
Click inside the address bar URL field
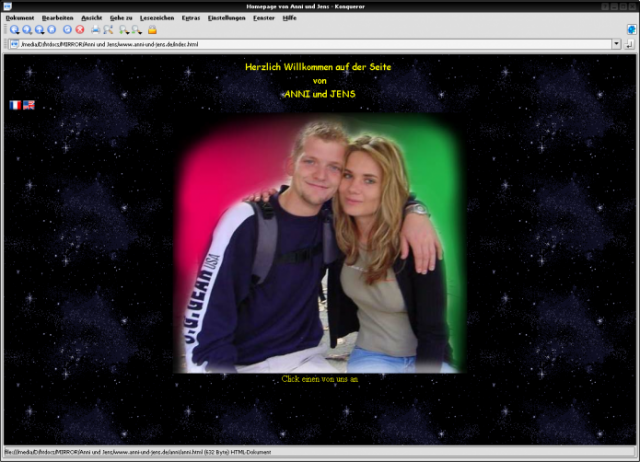tap(300, 44)
